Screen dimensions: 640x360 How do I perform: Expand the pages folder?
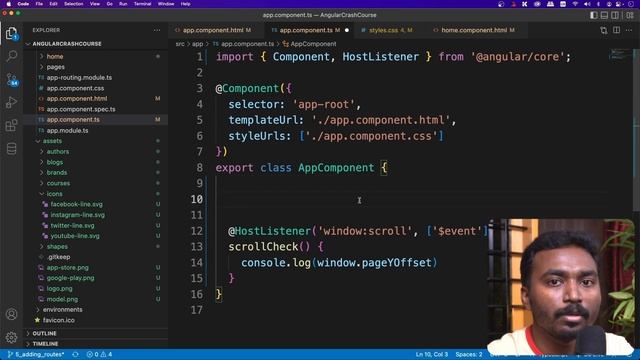(56, 67)
